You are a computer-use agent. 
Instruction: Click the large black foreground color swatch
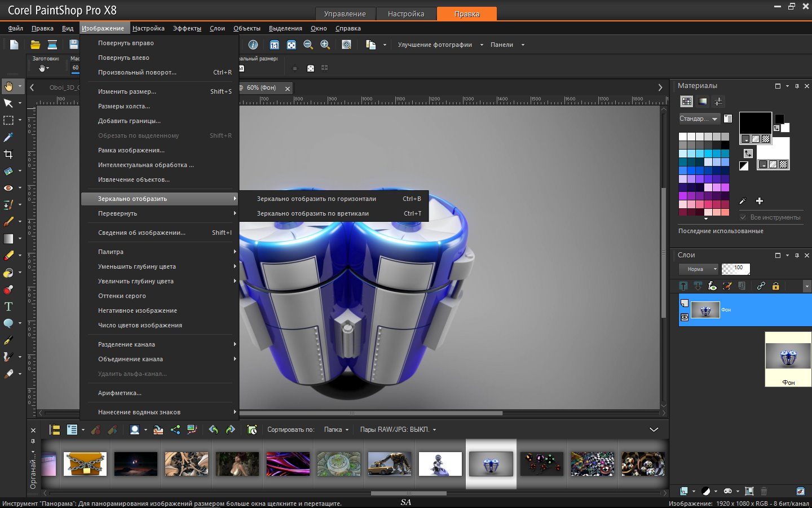755,122
